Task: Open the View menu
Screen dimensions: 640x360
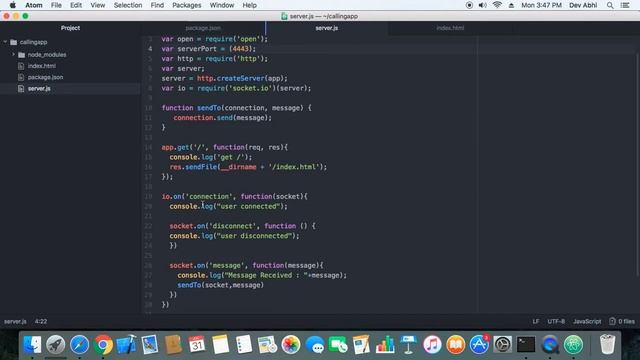Action: pos(98,5)
